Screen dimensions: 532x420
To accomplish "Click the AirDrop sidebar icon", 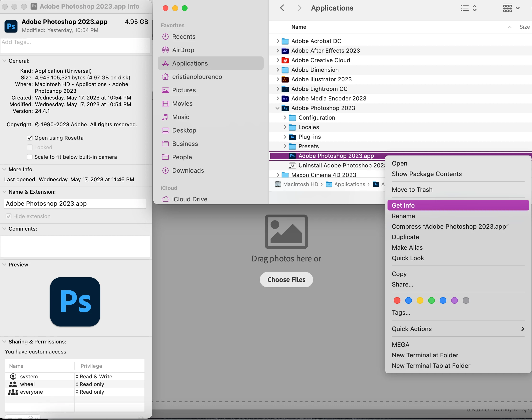I will click(x=165, y=50).
